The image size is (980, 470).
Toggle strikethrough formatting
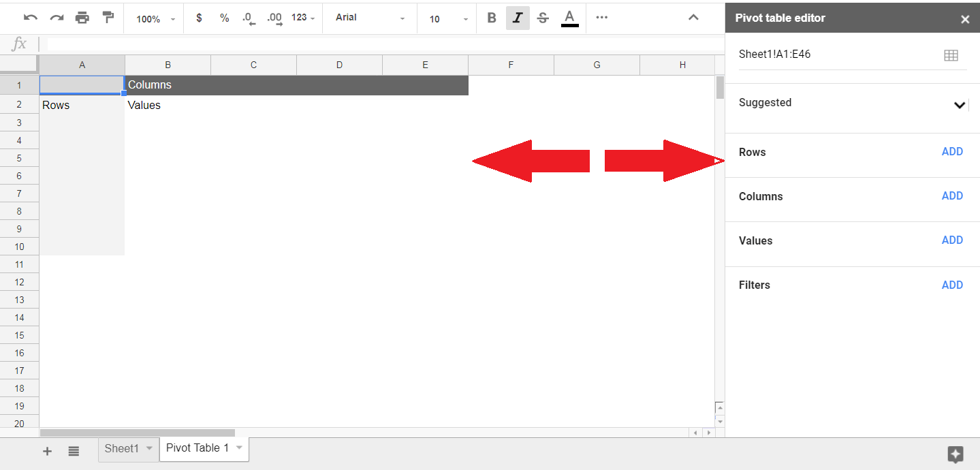tap(543, 18)
